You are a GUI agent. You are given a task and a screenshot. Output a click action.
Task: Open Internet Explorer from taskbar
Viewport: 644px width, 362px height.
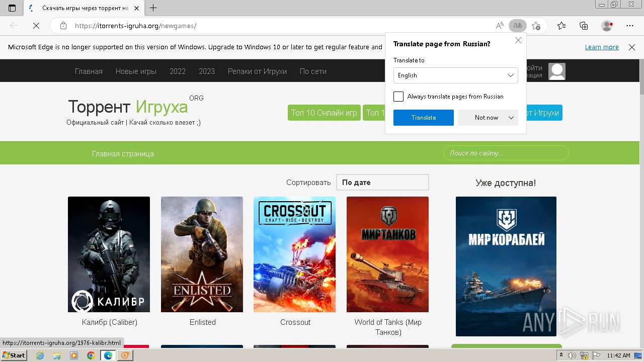[40, 355]
